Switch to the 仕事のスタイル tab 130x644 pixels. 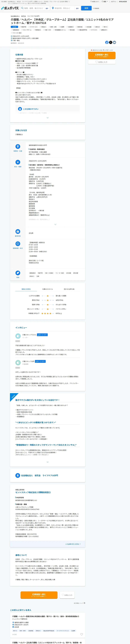pos(48,289)
